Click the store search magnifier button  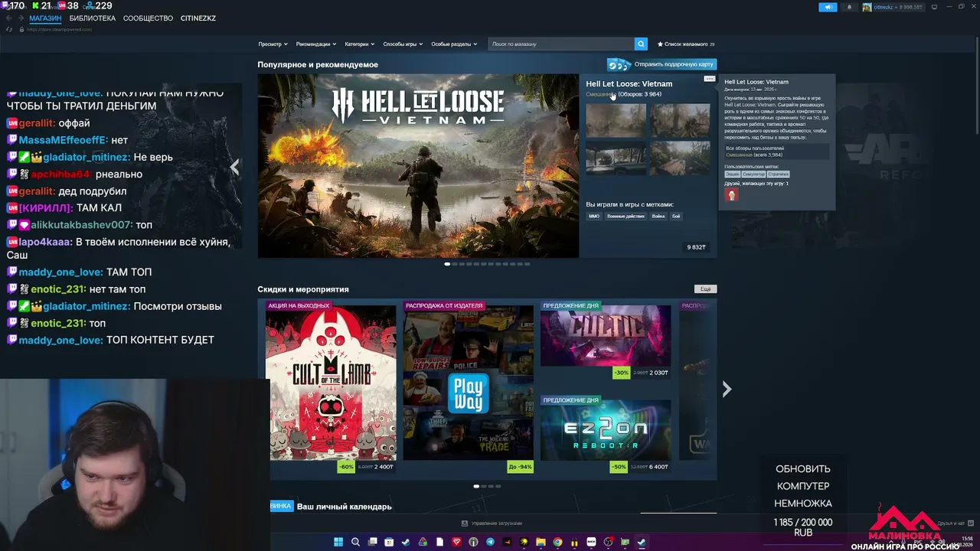point(642,44)
